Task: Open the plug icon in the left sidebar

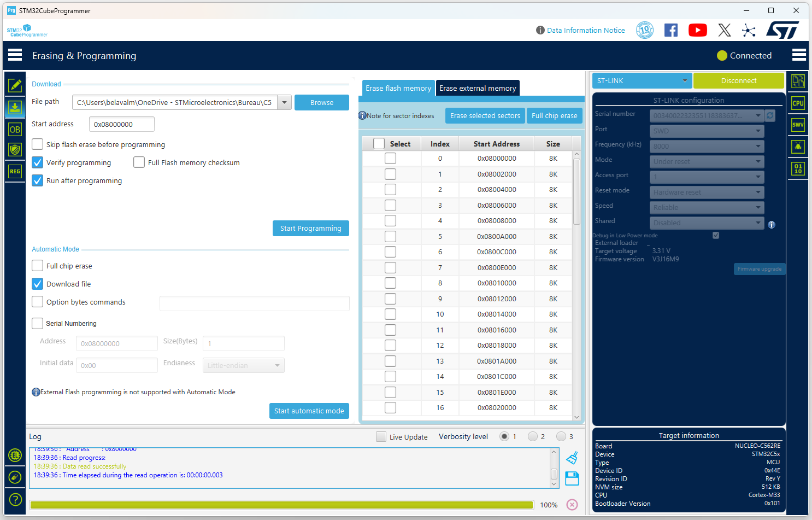Action: (15, 477)
